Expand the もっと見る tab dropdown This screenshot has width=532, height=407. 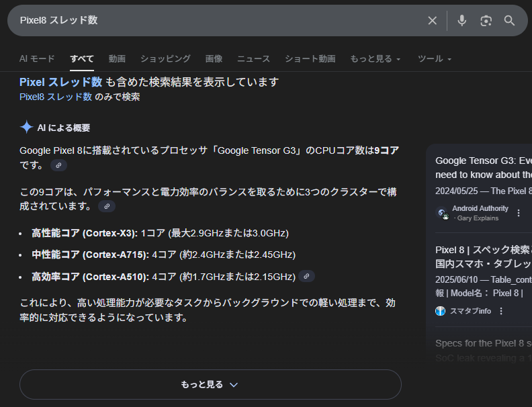[x=375, y=58]
